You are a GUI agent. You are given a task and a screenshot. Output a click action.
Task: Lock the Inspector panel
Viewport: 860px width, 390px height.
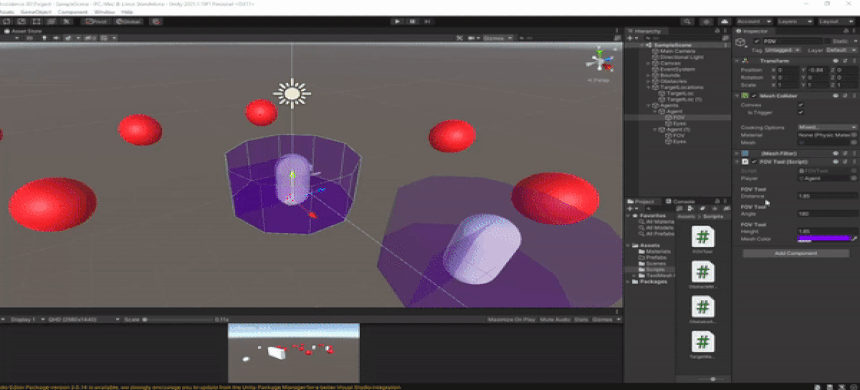[x=846, y=31]
